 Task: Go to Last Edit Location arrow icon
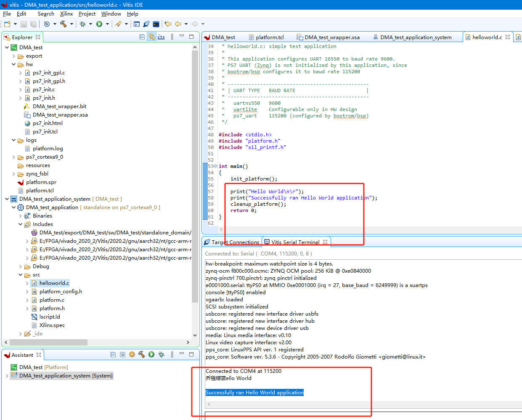point(168,24)
